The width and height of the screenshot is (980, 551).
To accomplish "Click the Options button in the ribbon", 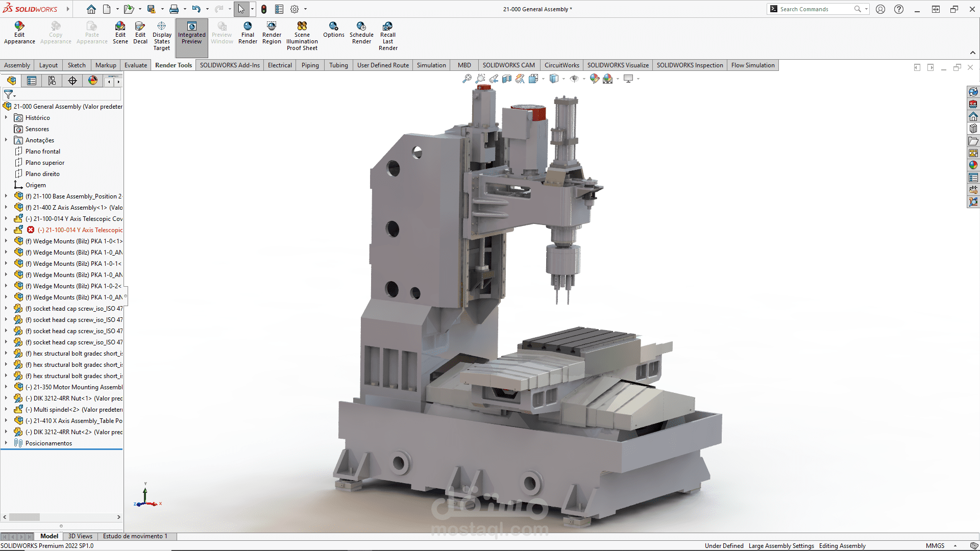I will click(x=333, y=32).
